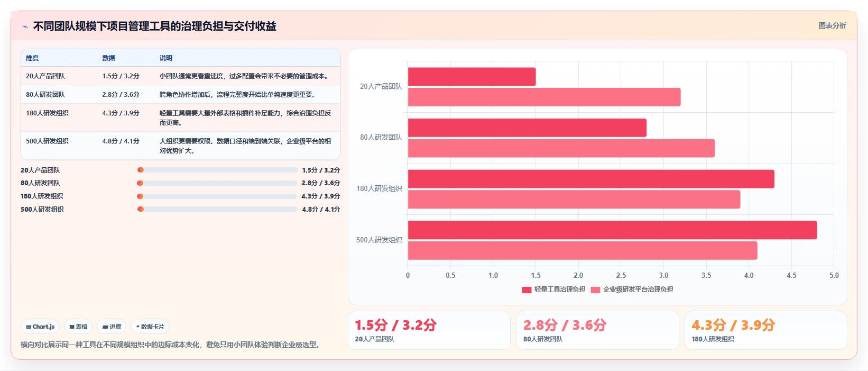Click the description starting 轻量工具需要大量外部表格
Viewport: 868px width, 371px height.
click(246, 118)
